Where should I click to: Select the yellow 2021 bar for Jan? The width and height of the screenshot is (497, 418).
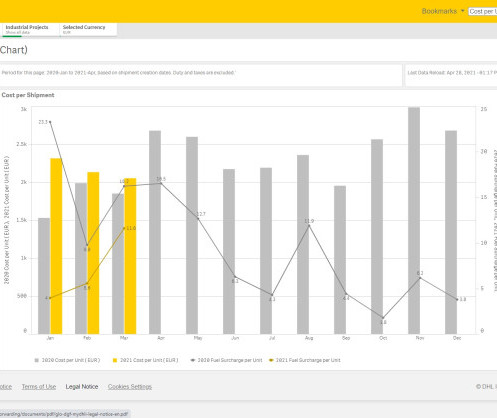pos(56,246)
